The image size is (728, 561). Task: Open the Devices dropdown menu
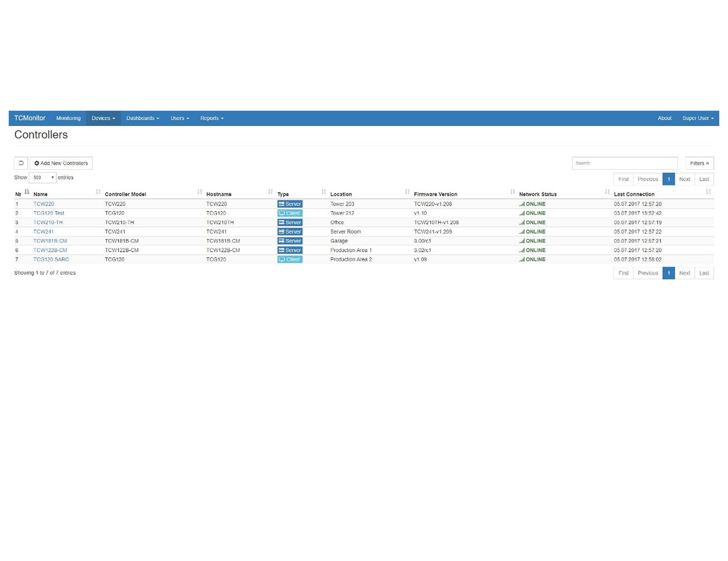(x=103, y=118)
